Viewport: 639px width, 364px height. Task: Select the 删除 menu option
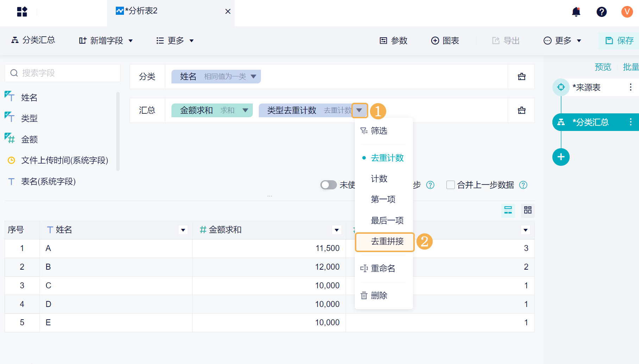click(x=379, y=296)
